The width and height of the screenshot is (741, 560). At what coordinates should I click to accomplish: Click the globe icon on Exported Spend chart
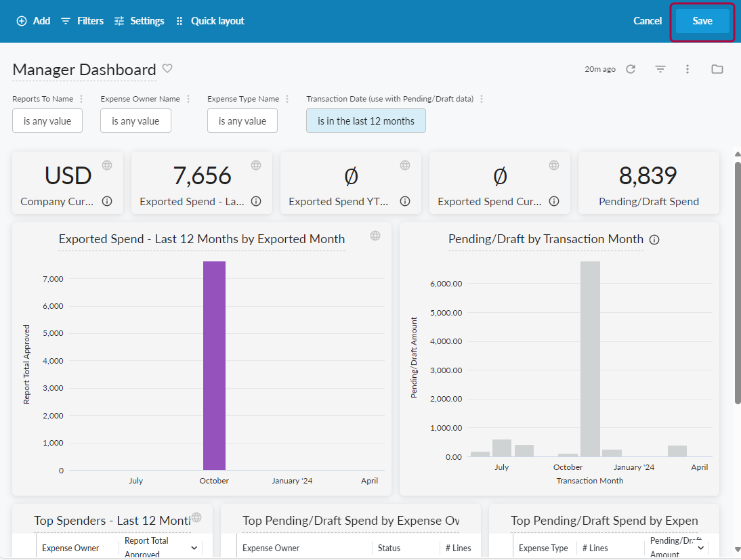375,236
